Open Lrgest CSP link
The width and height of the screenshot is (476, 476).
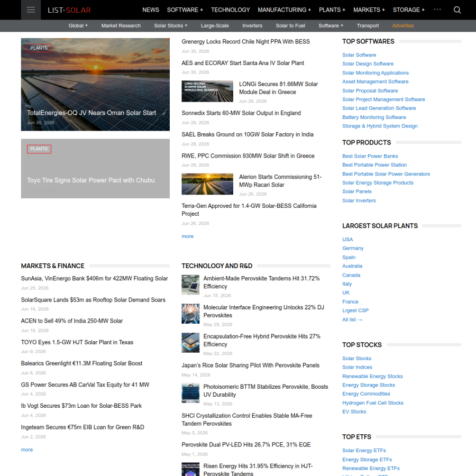355,310
